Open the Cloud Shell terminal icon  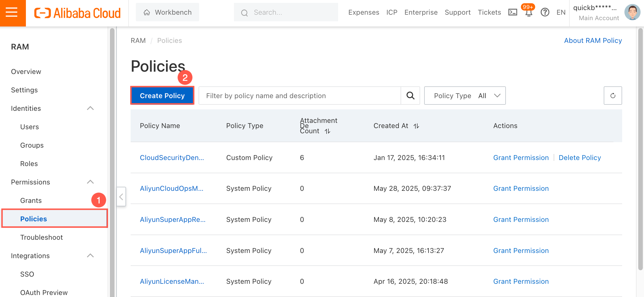click(x=512, y=12)
